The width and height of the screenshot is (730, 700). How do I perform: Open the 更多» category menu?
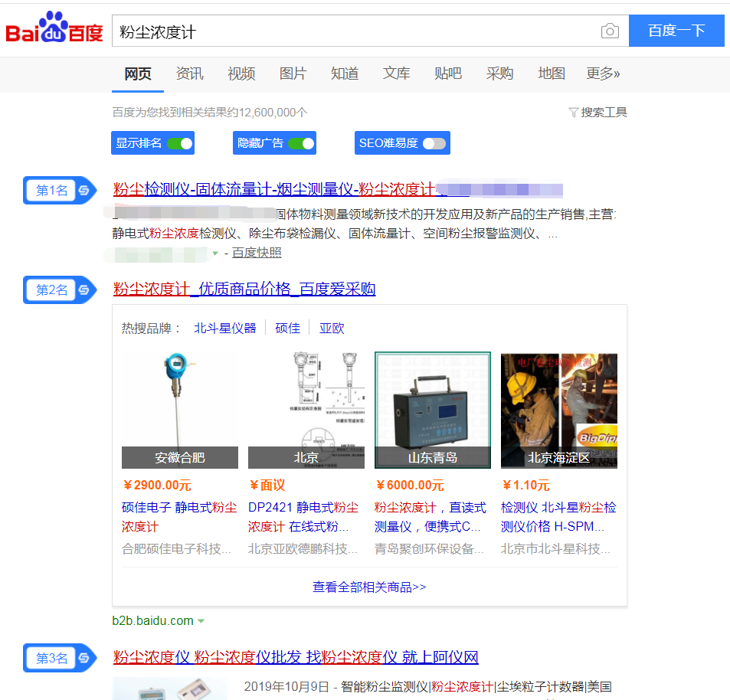click(603, 74)
